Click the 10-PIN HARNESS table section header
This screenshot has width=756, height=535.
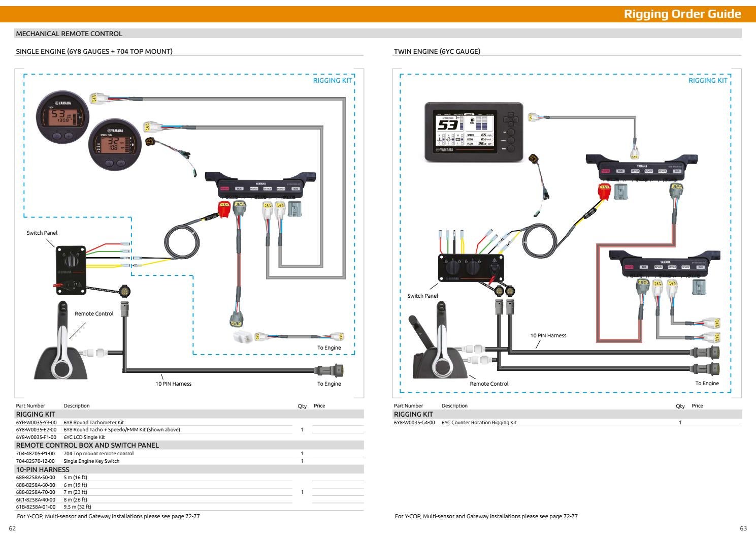point(43,469)
